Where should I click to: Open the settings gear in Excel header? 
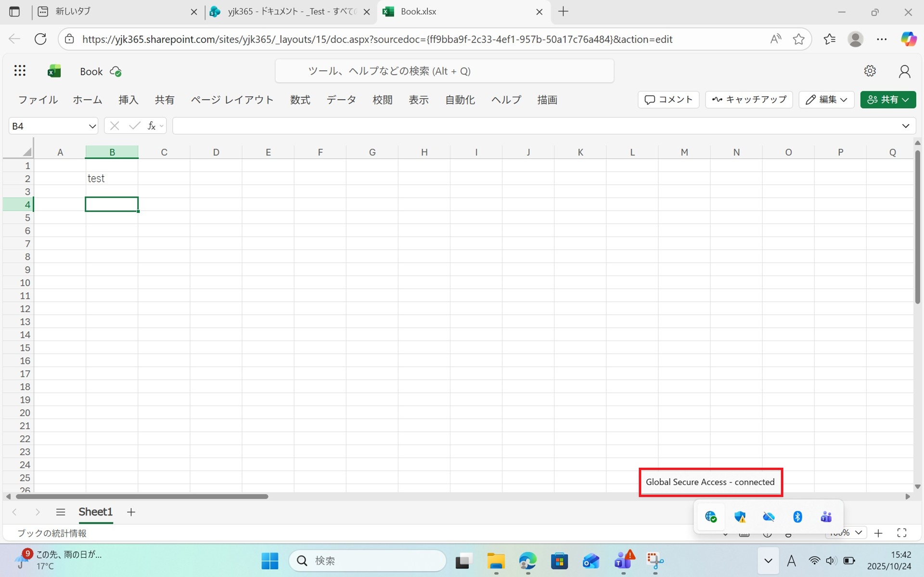coord(870,71)
